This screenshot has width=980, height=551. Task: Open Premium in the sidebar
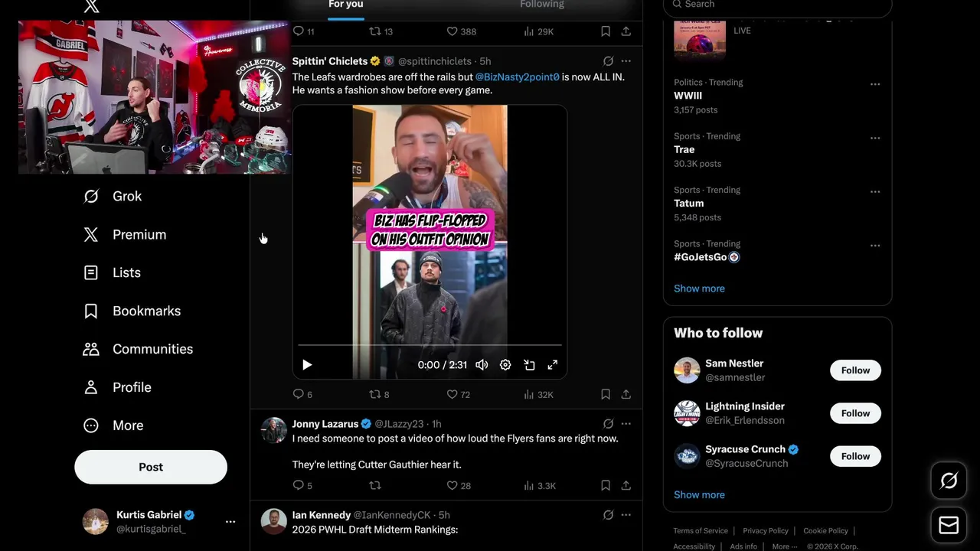point(124,234)
